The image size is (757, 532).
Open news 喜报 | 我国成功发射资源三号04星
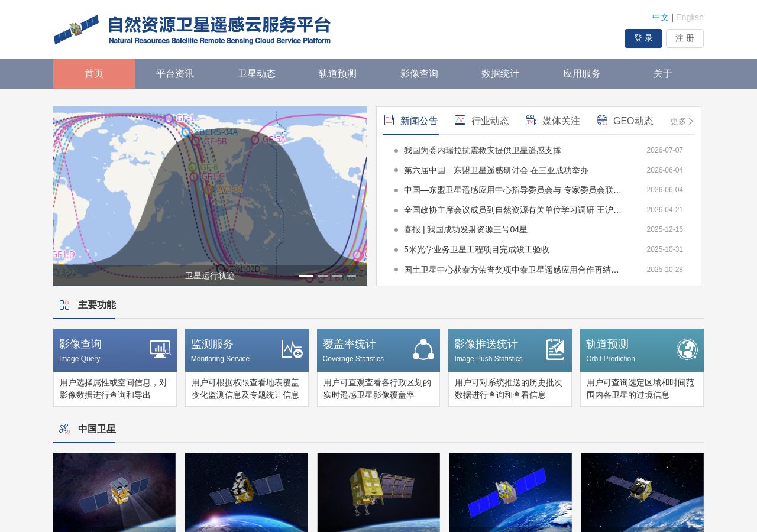[465, 229]
